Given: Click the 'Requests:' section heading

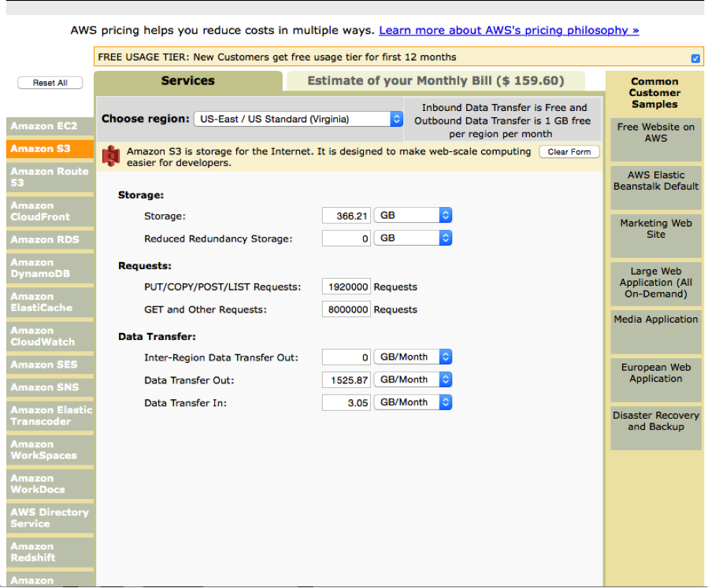Looking at the screenshot, I should click(x=144, y=266).
